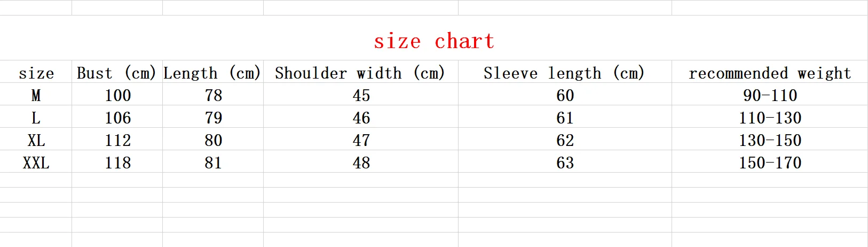868x247 pixels.
Task: Click the sleeve length 63 cell
Action: point(564,161)
